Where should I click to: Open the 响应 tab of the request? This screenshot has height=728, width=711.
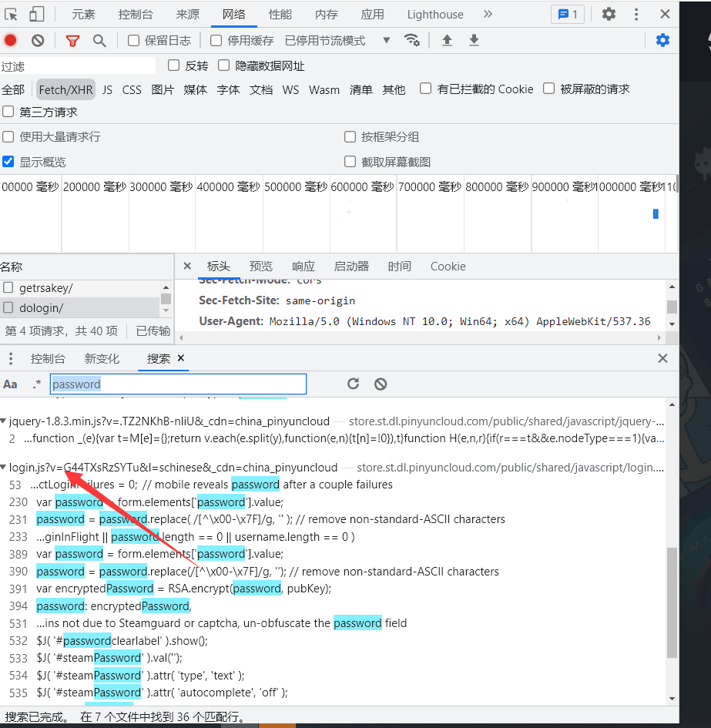click(304, 267)
